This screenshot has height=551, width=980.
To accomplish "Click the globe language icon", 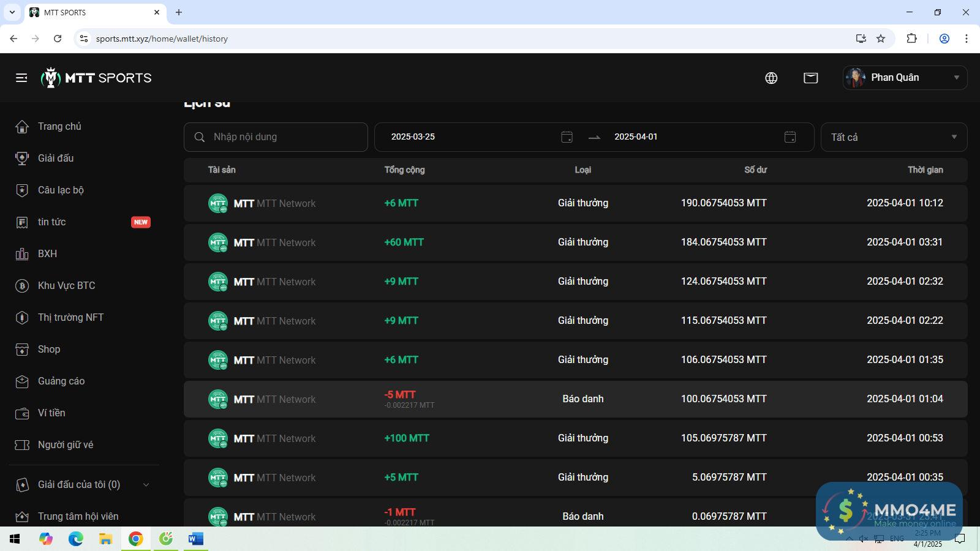I will [x=771, y=78].
